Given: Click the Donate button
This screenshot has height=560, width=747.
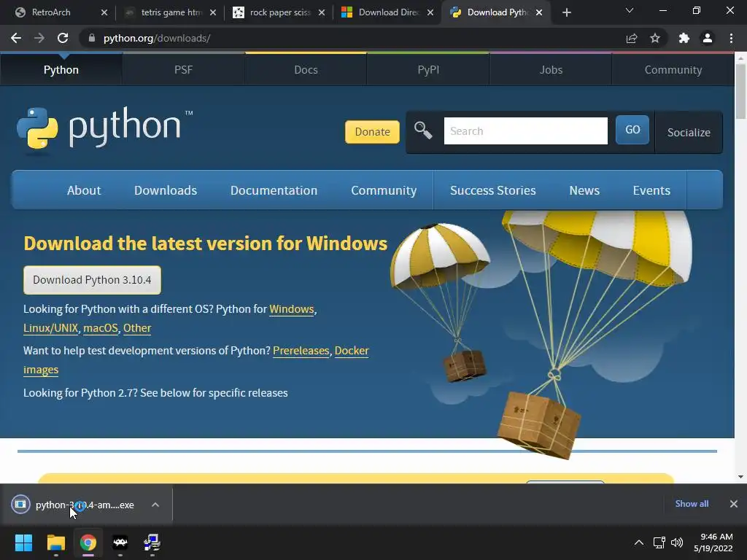Looking at the screenshot, I should pos(372,132).
